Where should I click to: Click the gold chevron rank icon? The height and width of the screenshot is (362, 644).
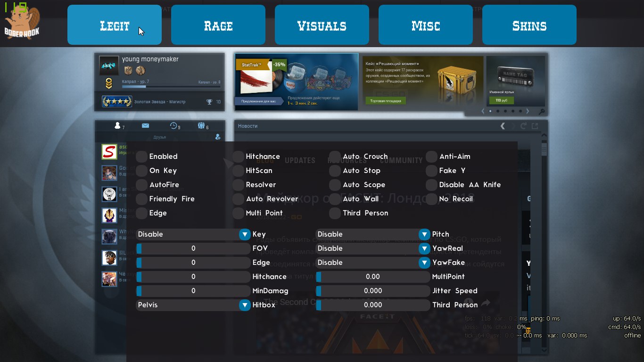[x=109, y=84]
